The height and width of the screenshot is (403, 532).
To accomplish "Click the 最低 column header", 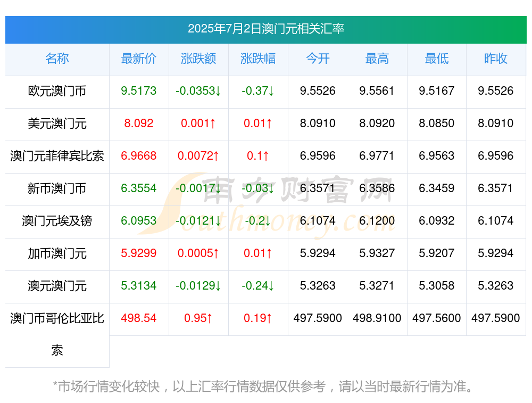I will (437, 59).
